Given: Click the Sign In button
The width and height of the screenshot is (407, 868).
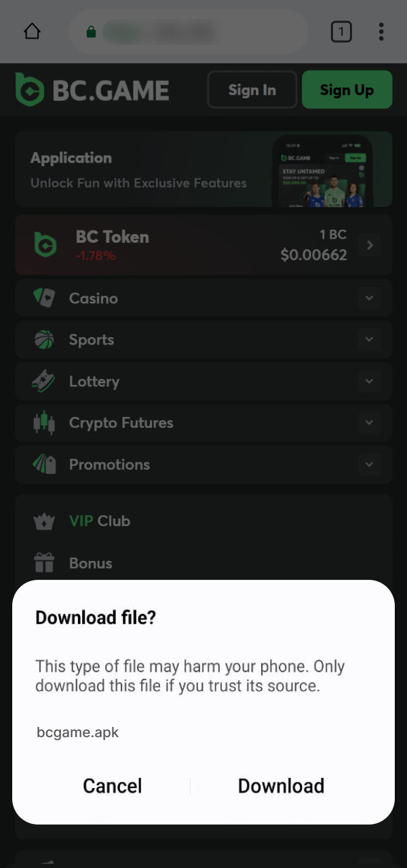Looking at the screenshot, I should pyautogui.click(x=252, y=89).
